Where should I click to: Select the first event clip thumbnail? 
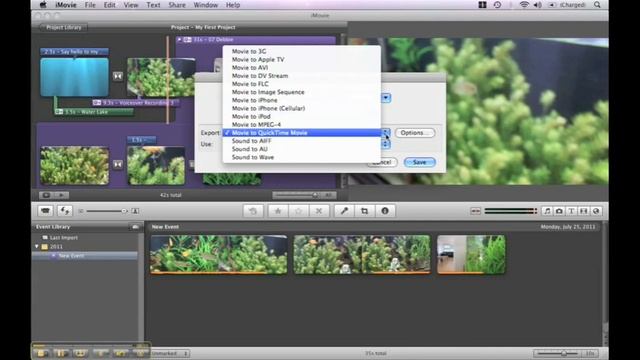219,254
